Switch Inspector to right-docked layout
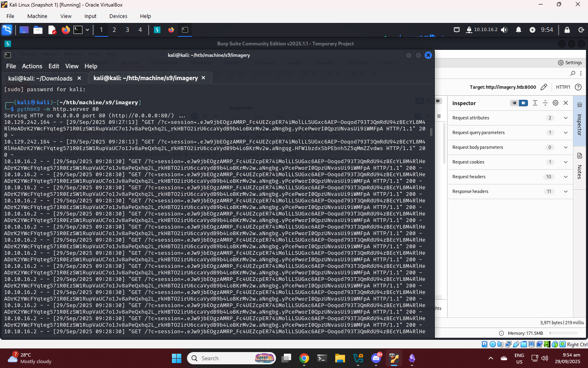Screen dimensions: 588x368 tap(523, 103)
